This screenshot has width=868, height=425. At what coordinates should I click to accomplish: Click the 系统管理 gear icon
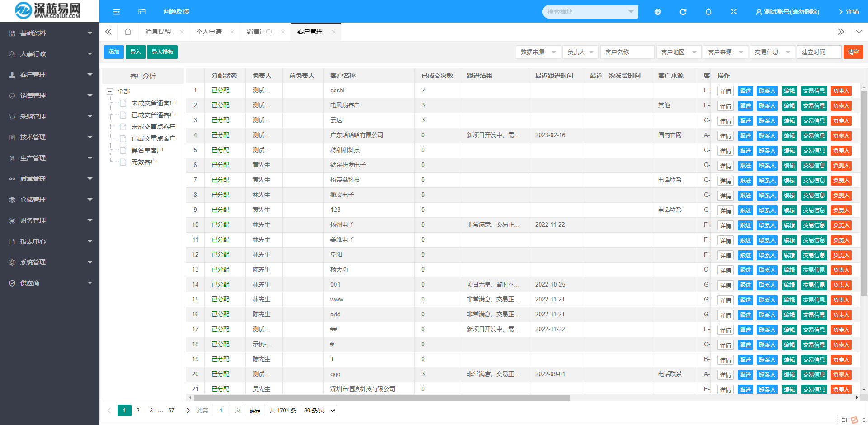[x=12, y=262]
